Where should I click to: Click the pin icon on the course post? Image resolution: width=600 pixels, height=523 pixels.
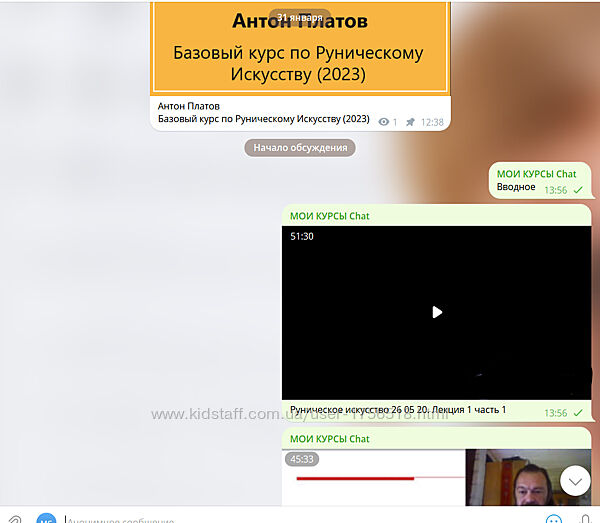tap(410, 122)
